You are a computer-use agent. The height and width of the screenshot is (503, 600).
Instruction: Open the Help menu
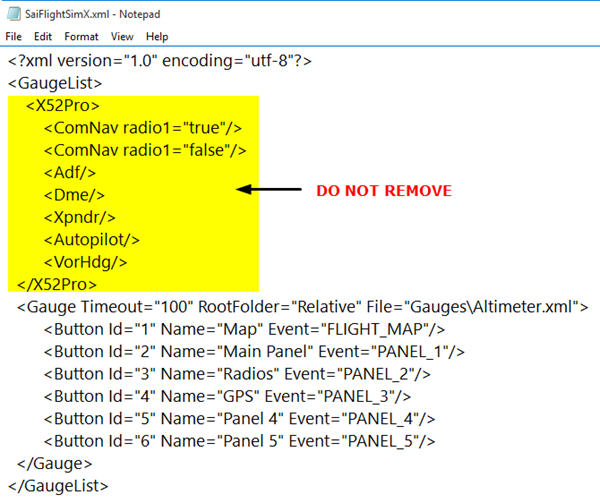pos(157,36)
